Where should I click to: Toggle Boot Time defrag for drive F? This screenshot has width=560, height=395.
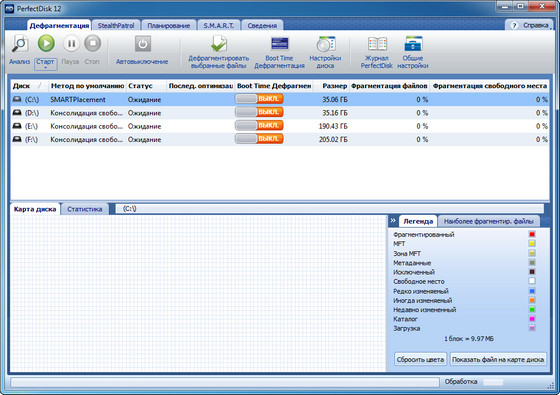[259, 139]
